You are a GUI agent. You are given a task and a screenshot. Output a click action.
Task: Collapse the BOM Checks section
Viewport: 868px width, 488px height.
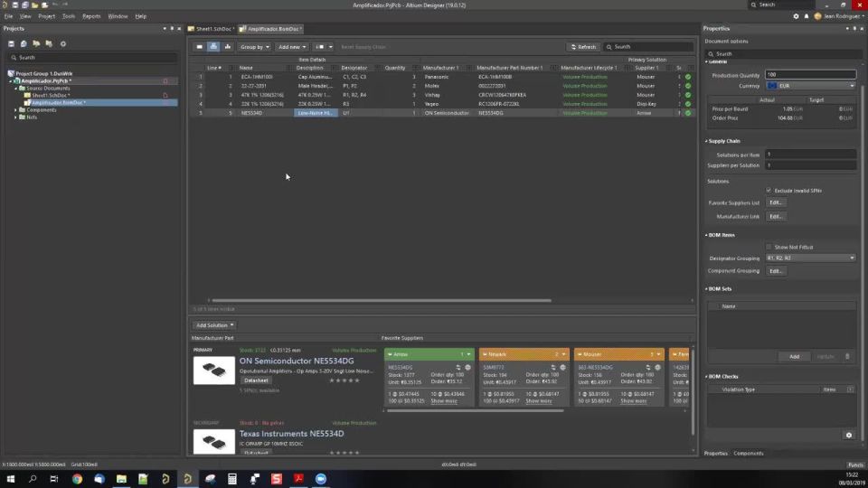pyautogui.click(x=706, y=376)
